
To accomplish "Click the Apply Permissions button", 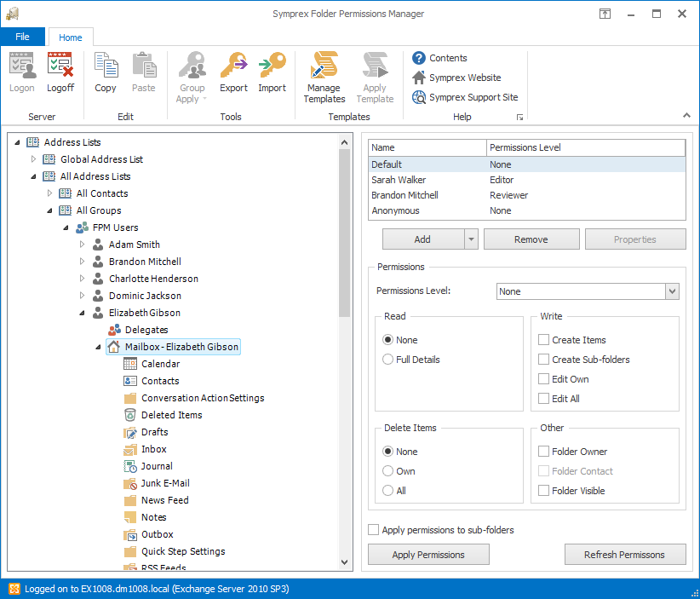I will point(428,555).
